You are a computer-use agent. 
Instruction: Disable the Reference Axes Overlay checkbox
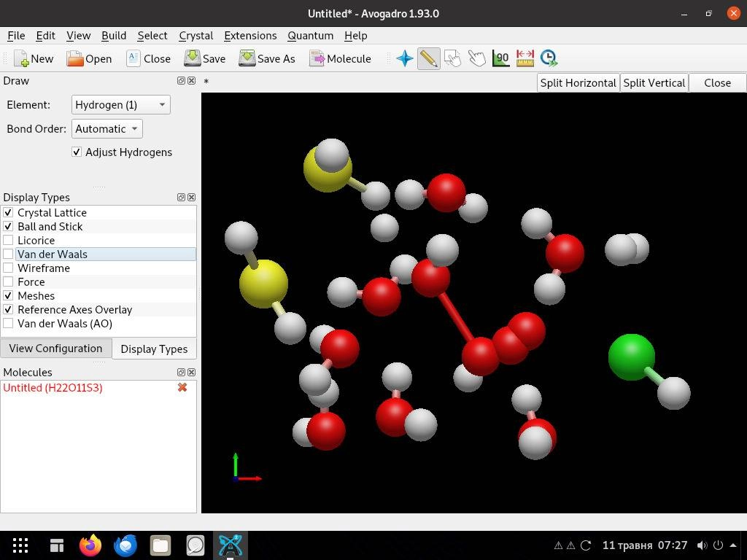pyautogui.click(x=8, y=309)
